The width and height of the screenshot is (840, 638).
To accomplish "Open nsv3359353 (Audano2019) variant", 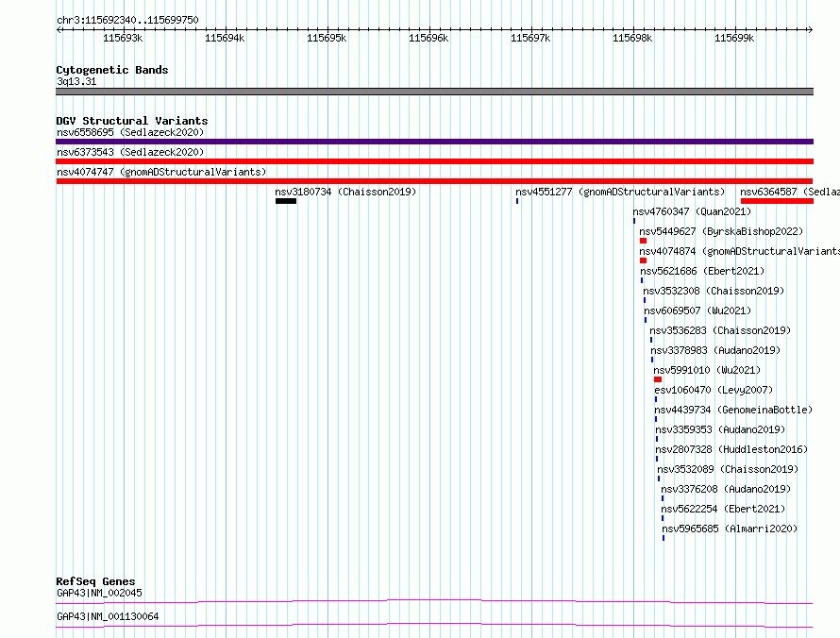I will [x=720, y=429].
